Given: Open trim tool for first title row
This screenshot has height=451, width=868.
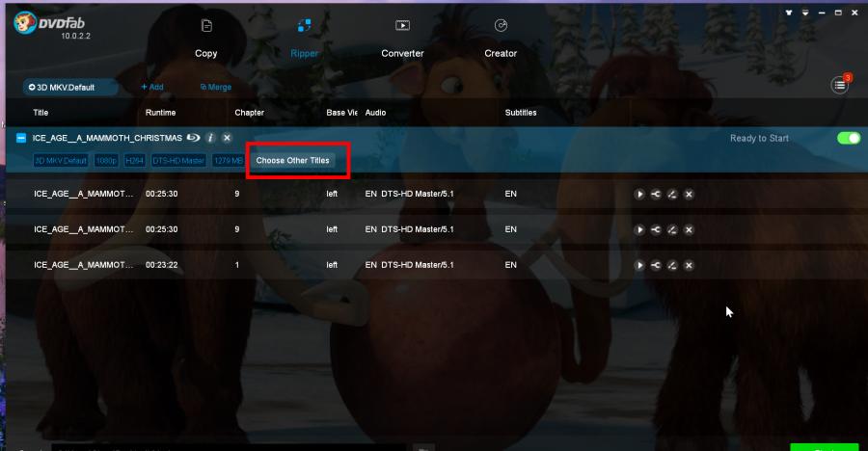Looking at the screenshot, I should (x=656, y=195).
